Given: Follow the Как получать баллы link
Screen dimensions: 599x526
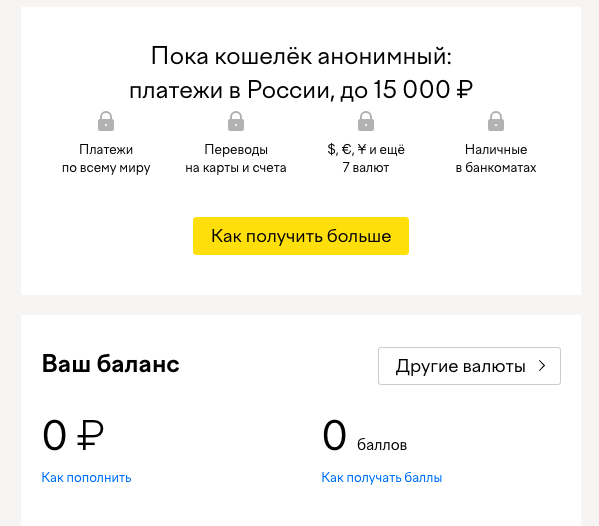Looking at the screenshot, I should click(381, 477).
